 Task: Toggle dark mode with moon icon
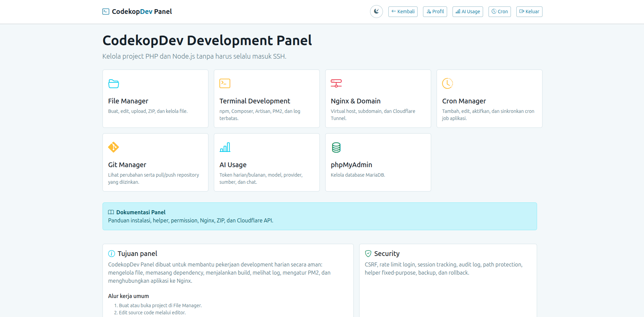click(x=376, y=12)
